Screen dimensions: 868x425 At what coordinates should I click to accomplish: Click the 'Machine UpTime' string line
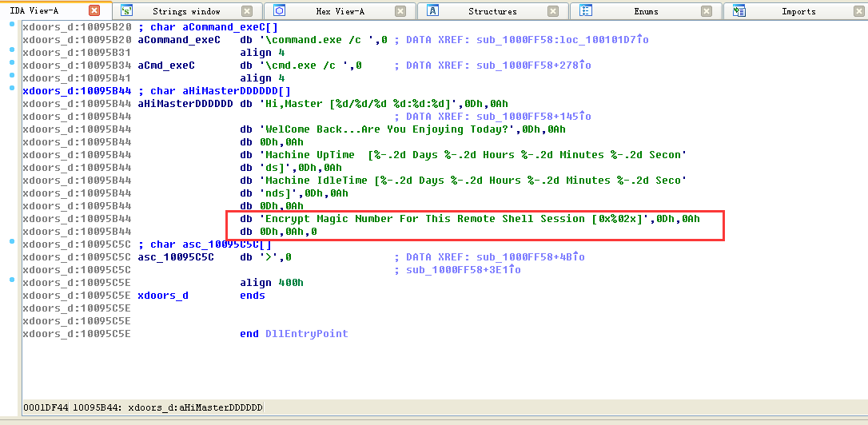[473, 155]
